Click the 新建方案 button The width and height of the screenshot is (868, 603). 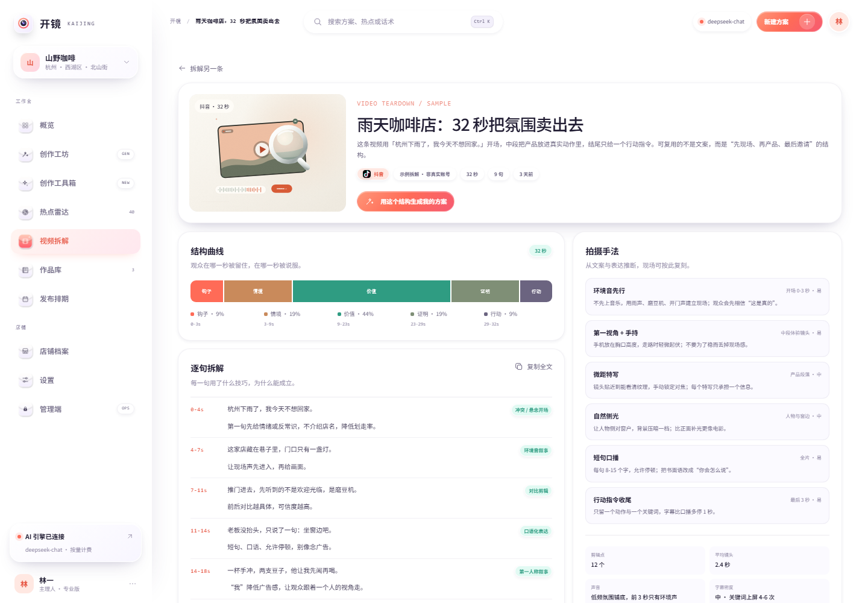tap(789, 22)
